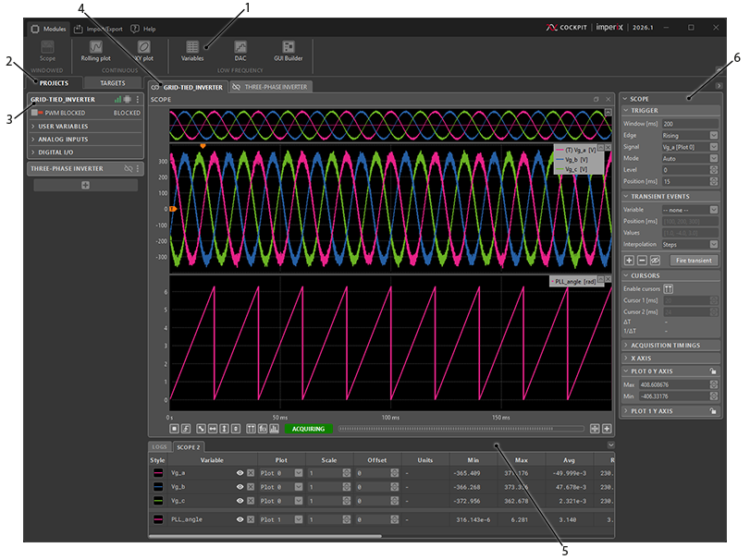
Task: Click the add project plus button
Action: pyautogui.click(x=85, y=186)
